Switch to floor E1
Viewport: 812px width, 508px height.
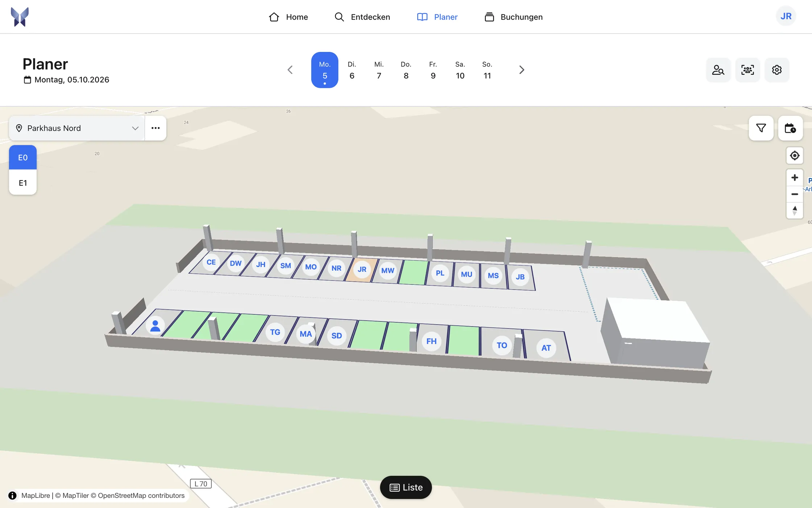pos(23,183)
